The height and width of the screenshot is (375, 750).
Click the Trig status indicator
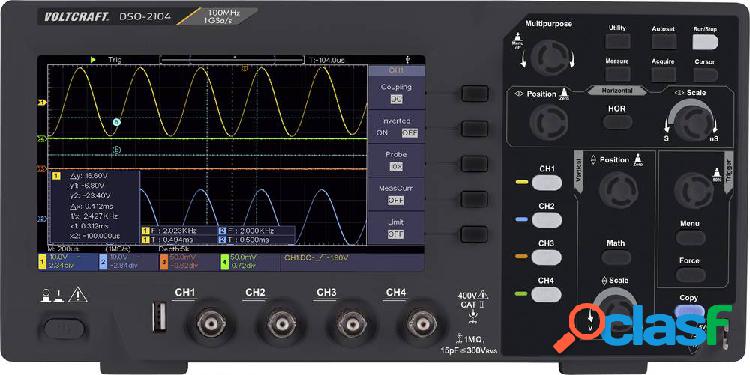click(115, 60)
